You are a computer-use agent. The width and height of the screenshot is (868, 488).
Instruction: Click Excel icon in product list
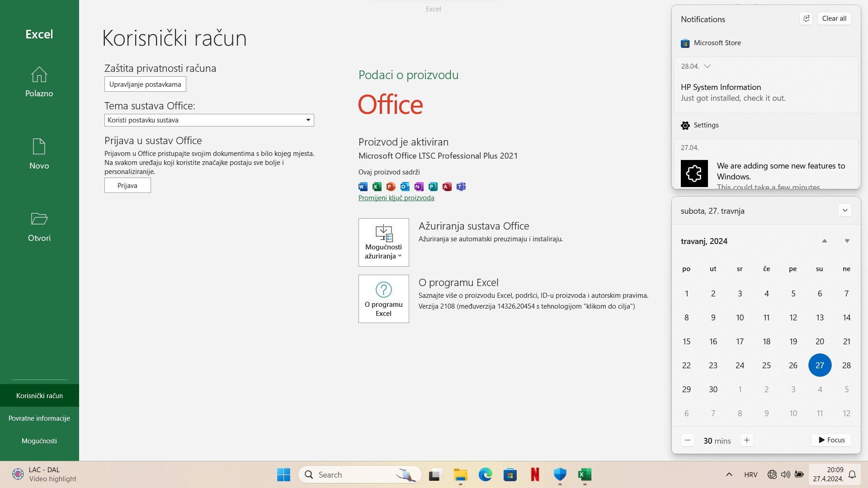click(x=377, y=186)
